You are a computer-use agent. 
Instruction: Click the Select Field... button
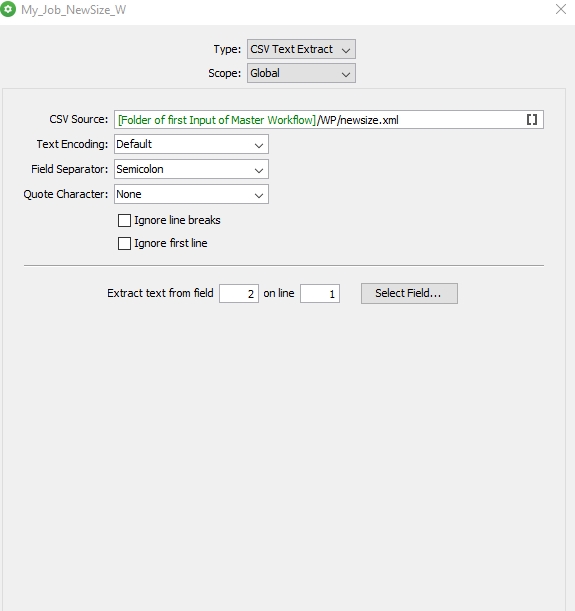409,293
